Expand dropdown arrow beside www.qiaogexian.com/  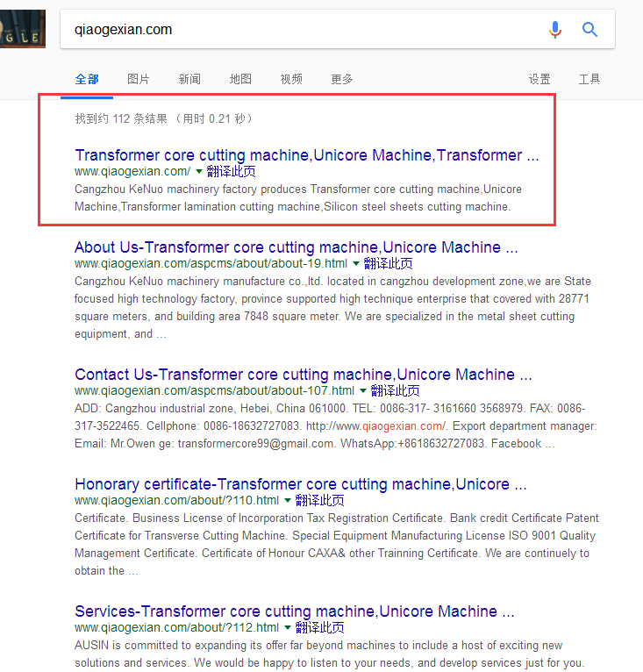tap(199, 171)
